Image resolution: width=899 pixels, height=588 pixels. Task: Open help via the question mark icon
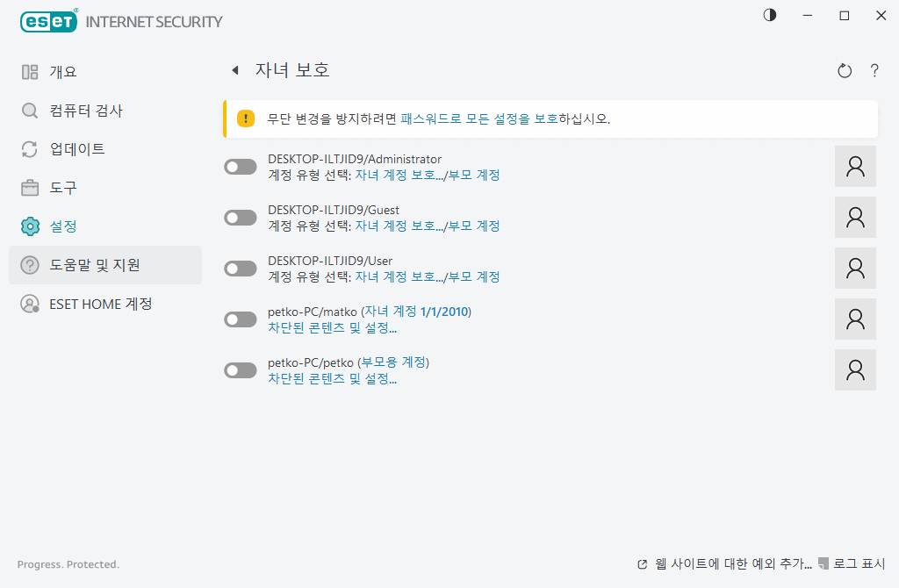click(874, 70)
